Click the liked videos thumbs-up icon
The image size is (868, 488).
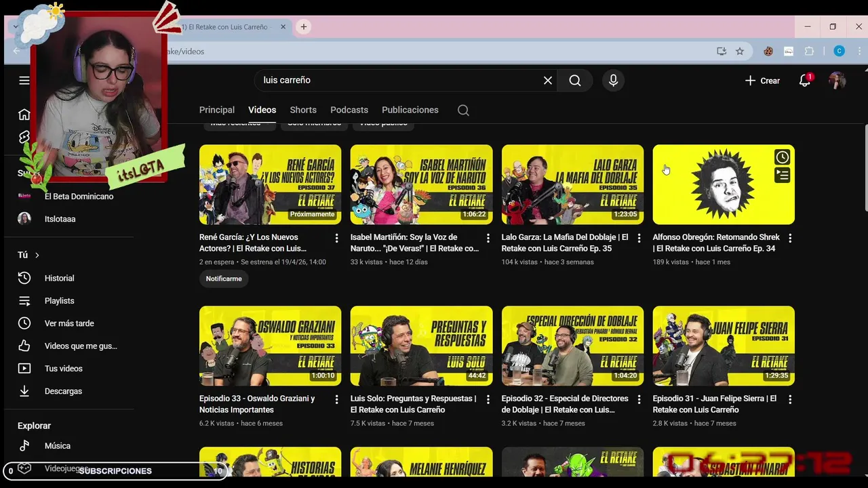[x=24, y=346]
